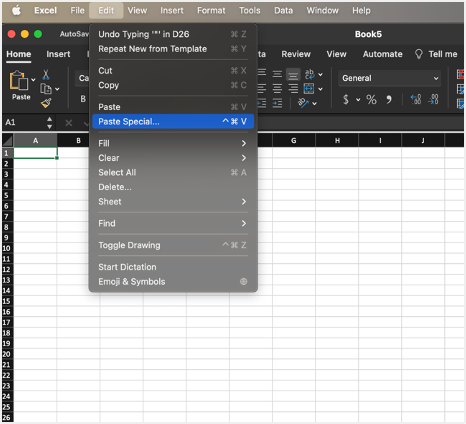The width and height of the screenshot is (466, 424).
Task: Open the currency format dropdown arrow
Action: 358,99
